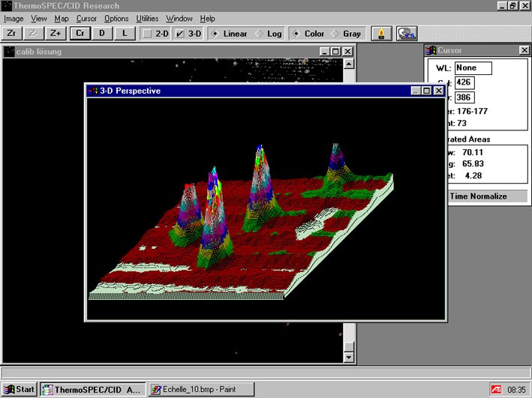Click the 08:35 taskbar clock
Screen dimensions: 532x398
click(x=517, y=390)
